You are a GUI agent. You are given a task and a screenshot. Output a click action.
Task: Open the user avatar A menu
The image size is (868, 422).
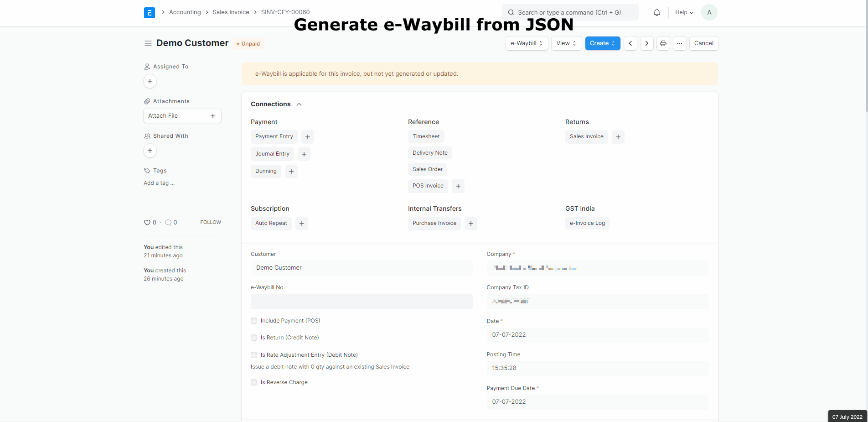tap(709, 12)
